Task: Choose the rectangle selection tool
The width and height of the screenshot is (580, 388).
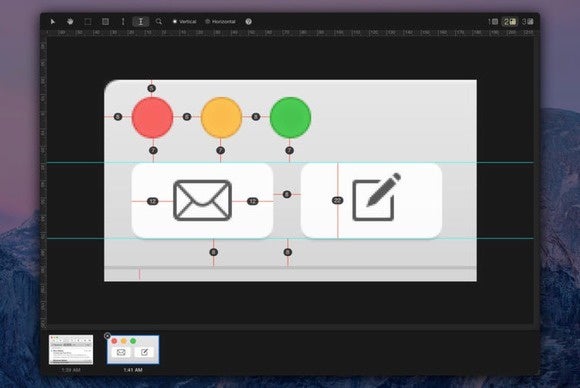Action: click(88, 22)
